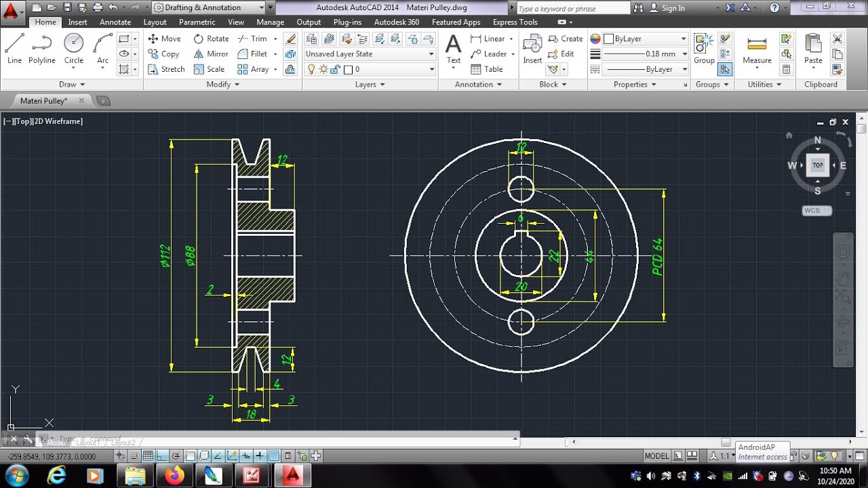Click the Paste clipboard button
Screen dimensions: 868x488
(813, 49)
